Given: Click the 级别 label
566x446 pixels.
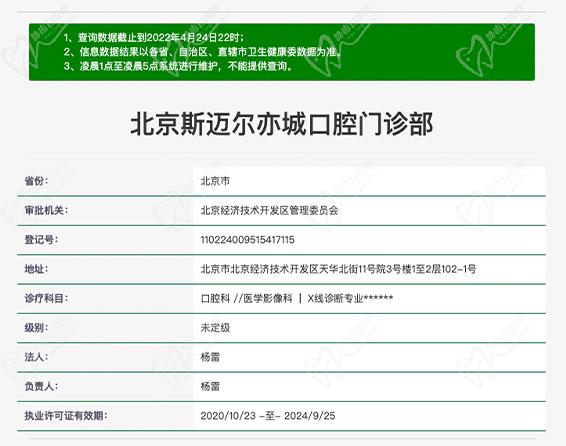Looking at the screenshot, I should [x=36, y=328].
